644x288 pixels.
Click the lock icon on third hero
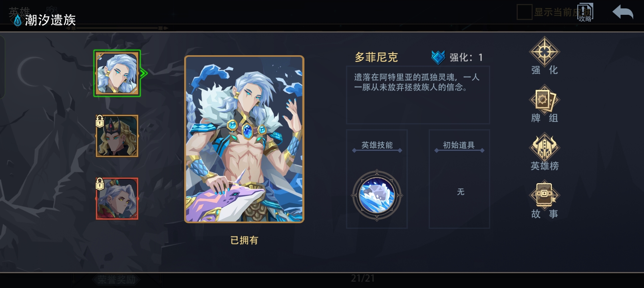pyautogui.click(x=100, y=184)
